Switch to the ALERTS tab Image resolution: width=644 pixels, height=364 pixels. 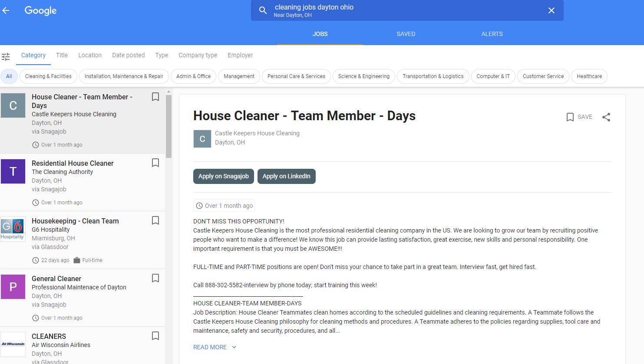click(x=492, y=34)
